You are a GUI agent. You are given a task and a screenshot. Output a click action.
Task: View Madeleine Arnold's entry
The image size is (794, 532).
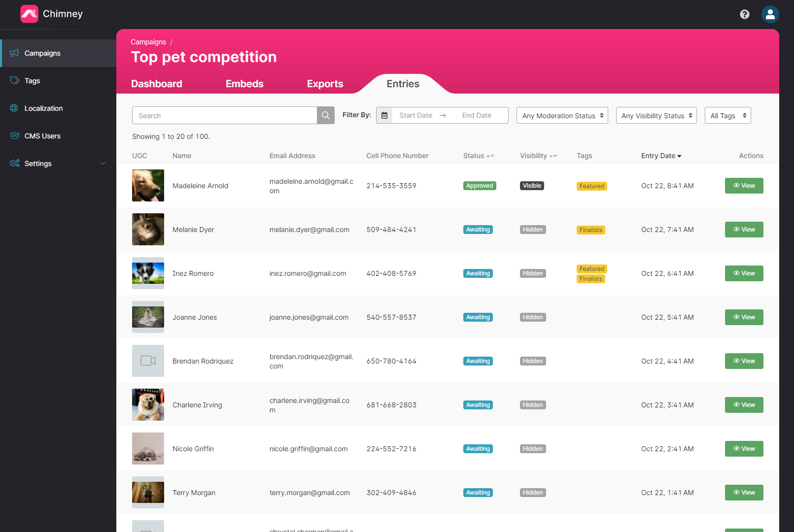(744, 186)
